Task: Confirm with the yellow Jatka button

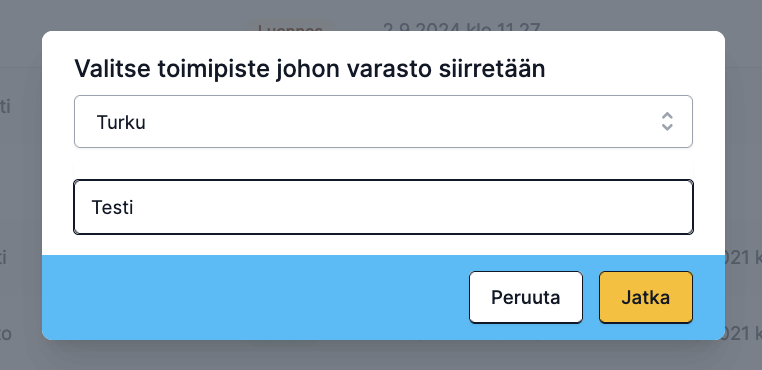Action: point(645,297)
